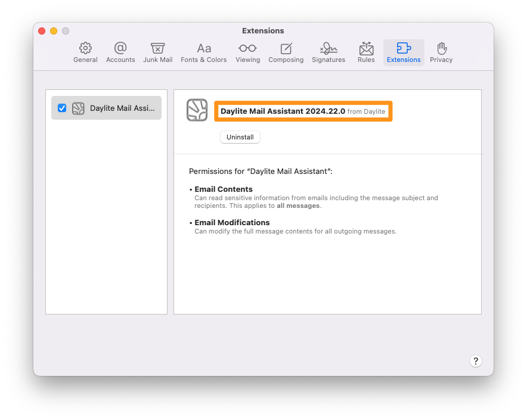This screenshot has width=527, height=420.
Task: Select the Junk Mail bin icon
Action: pos(157,48)
